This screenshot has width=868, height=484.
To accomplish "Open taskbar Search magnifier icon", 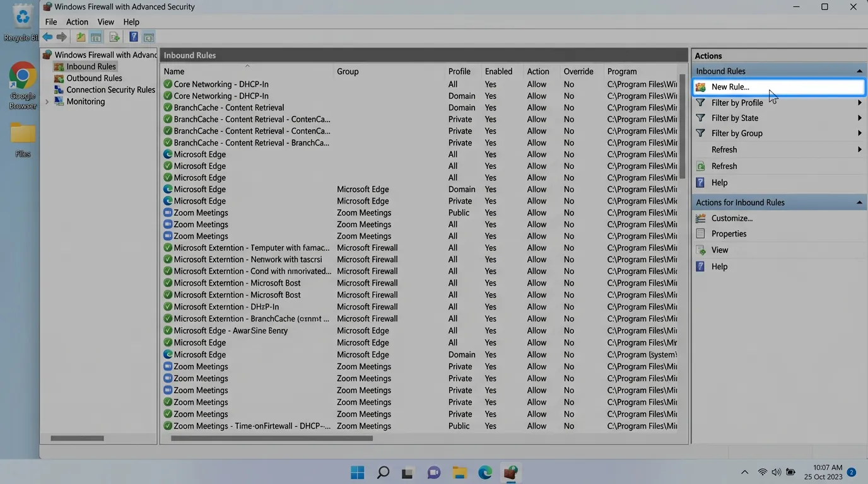I will click(x=383, y=472).
